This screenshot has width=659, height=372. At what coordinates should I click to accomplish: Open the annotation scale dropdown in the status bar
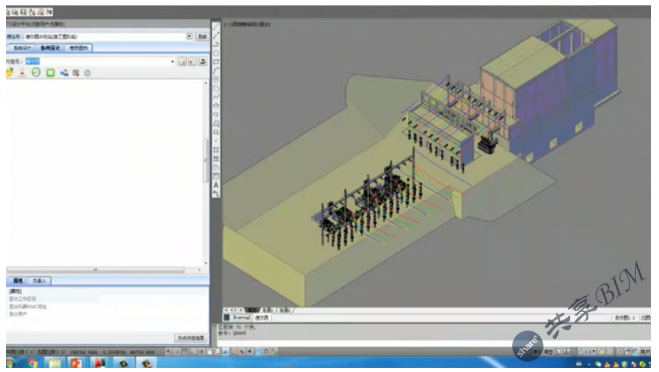pos(587,351)
